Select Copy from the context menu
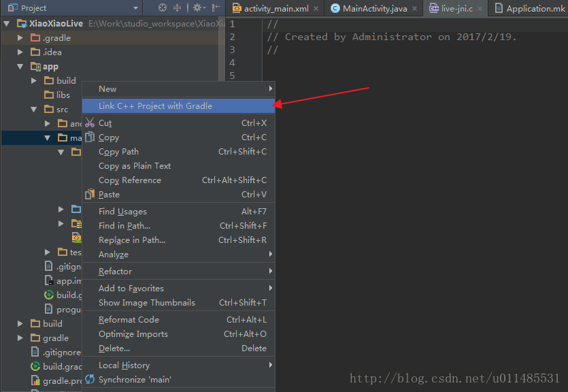The width and height of the screenshot is (568, 392). coord(179,137)
